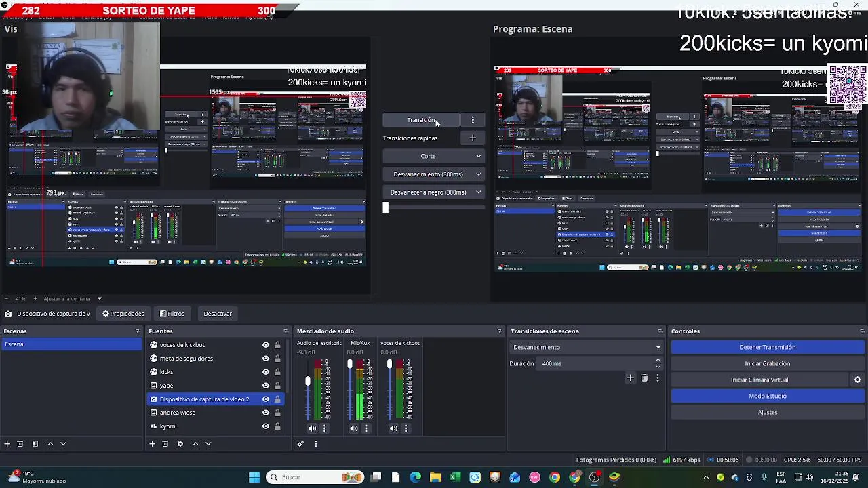Click Iniciar Grabación button
Image resolution: width=868 pixels, height=488 pixels.
point(768,363)
